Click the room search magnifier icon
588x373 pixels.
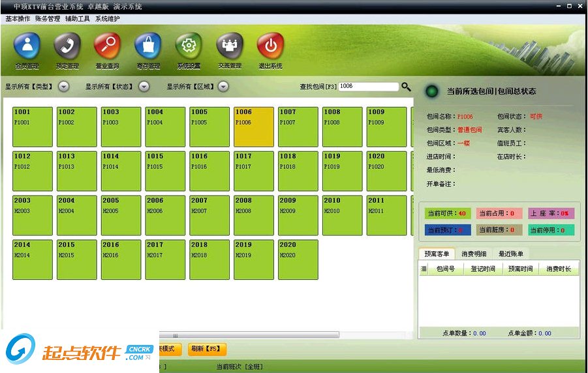click(406, 87)
